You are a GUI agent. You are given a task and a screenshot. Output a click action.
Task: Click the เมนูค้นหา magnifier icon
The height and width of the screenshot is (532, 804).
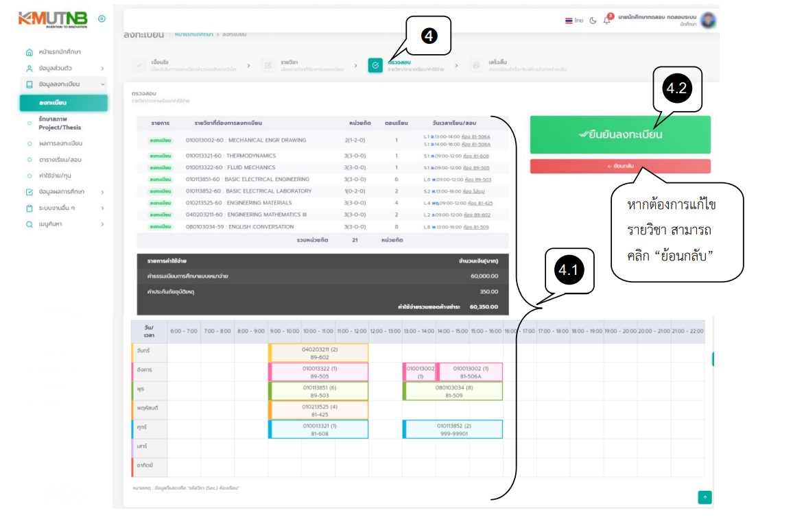coord(29,224)
